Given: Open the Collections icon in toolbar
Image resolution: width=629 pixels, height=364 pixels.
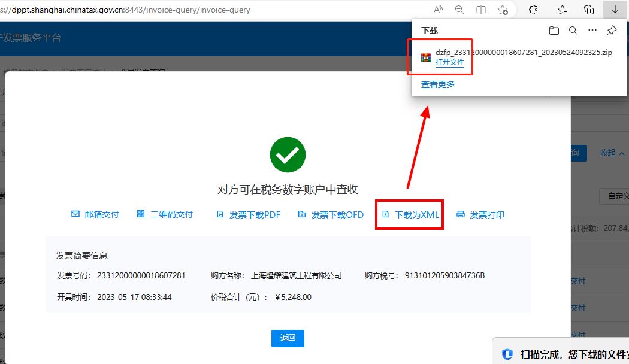Looking at the screenshot, I should coord(589,10).
